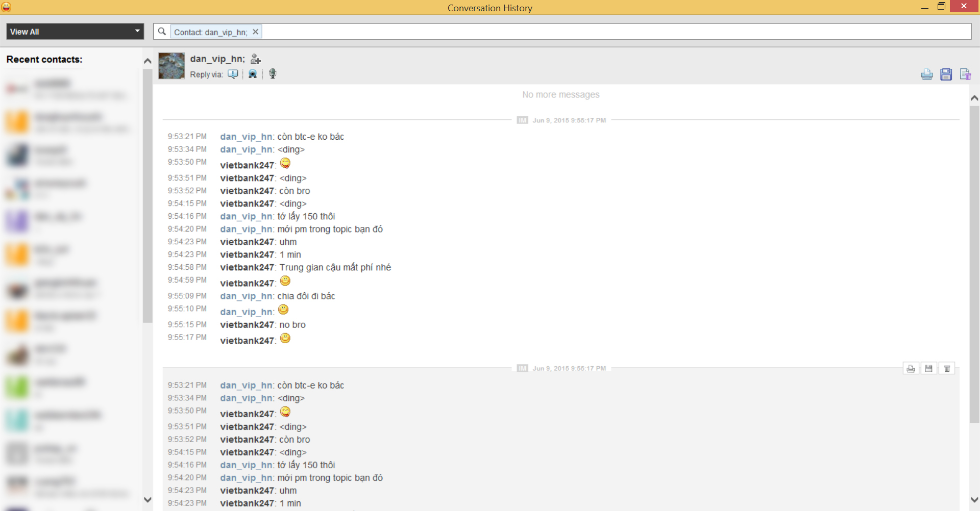
Task: Click the messages pane scroll down arrow
Action: [974, 500]
